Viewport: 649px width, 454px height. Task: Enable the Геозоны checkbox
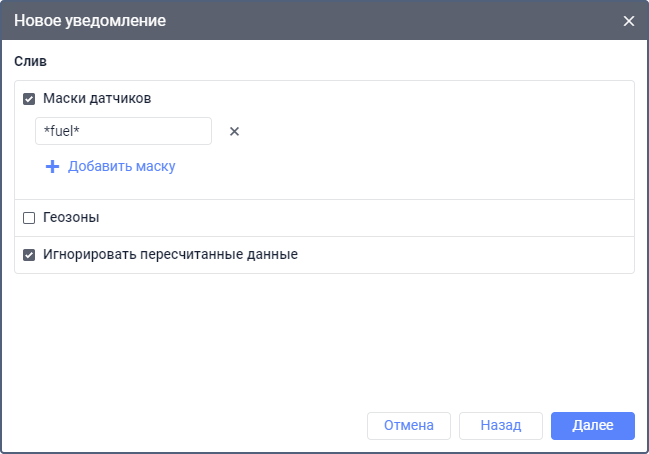click(x=29, y=218)
